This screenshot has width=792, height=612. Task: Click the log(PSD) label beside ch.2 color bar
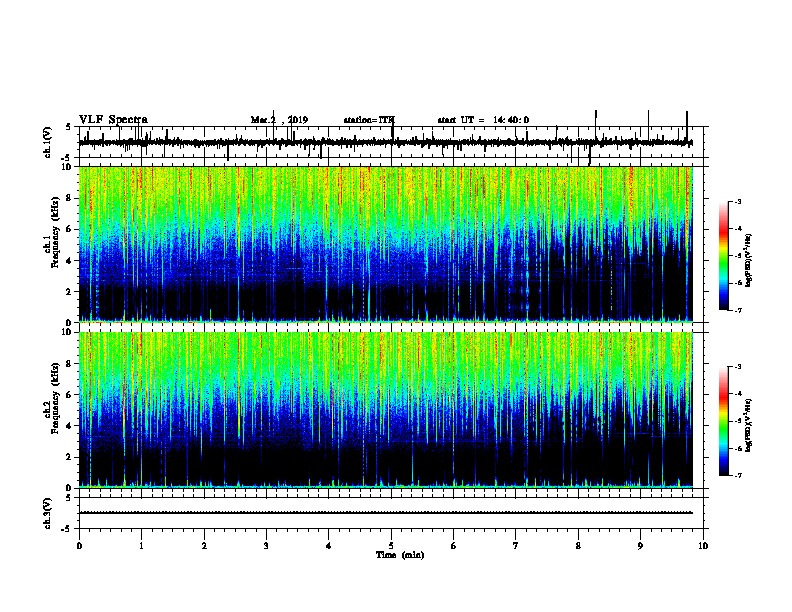[x=748, y=425]
